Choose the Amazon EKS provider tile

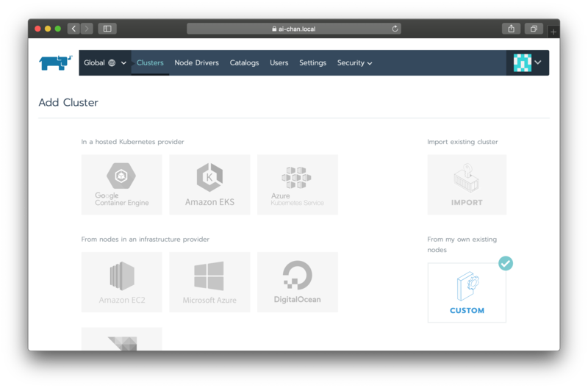[209, 184]
